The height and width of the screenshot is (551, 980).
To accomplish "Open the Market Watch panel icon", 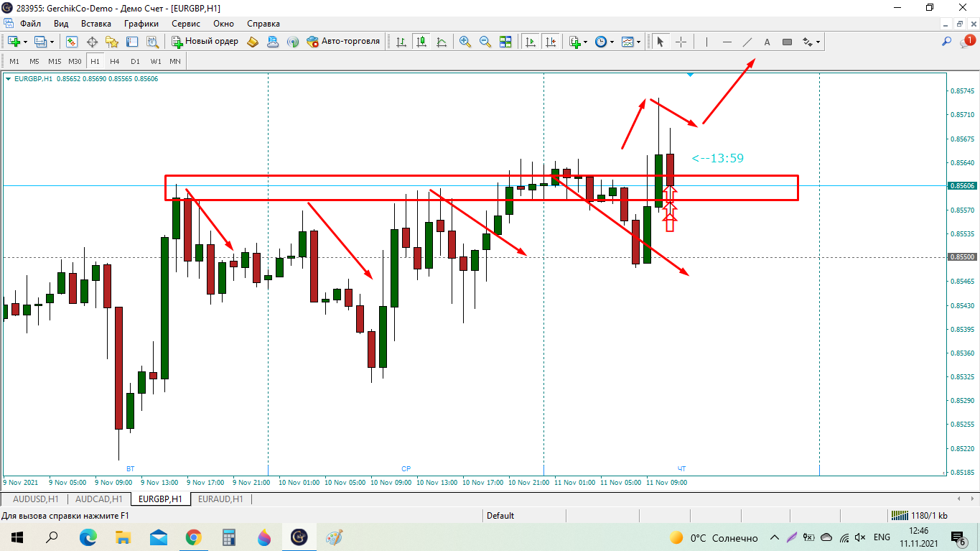I will tap(72, 42).
